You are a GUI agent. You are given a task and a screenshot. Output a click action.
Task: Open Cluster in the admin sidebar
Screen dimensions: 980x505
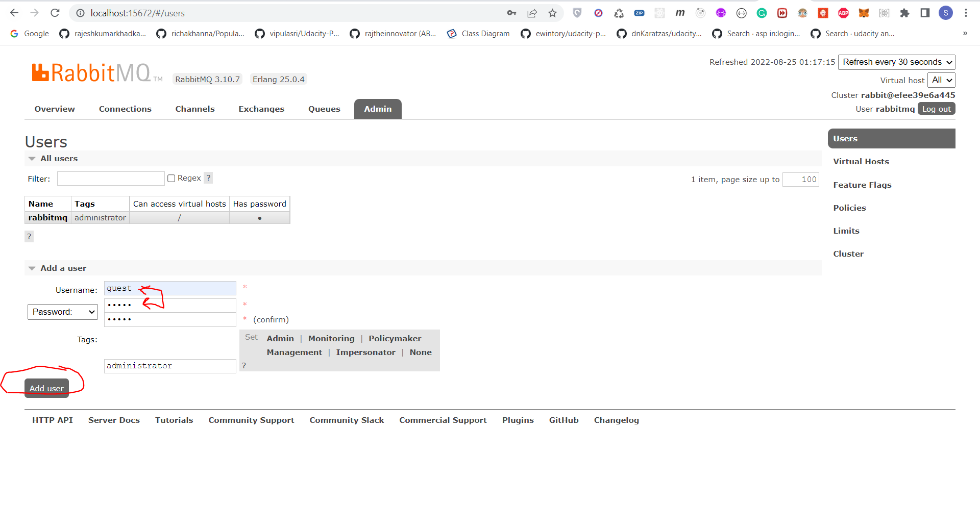point(848,254)
